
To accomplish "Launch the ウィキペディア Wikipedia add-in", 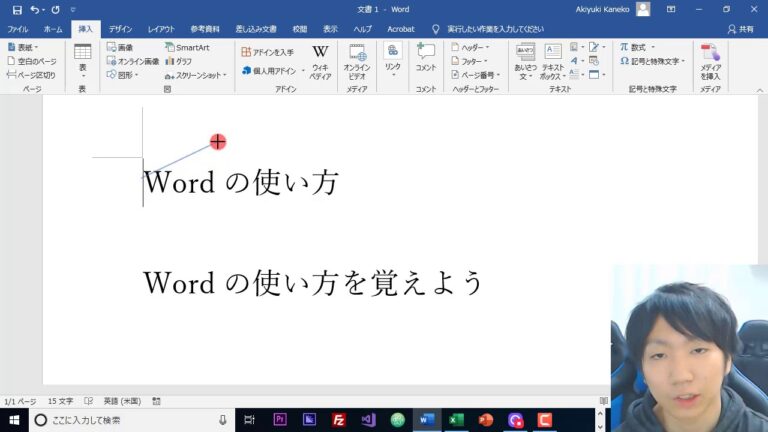I will [320, 62].
